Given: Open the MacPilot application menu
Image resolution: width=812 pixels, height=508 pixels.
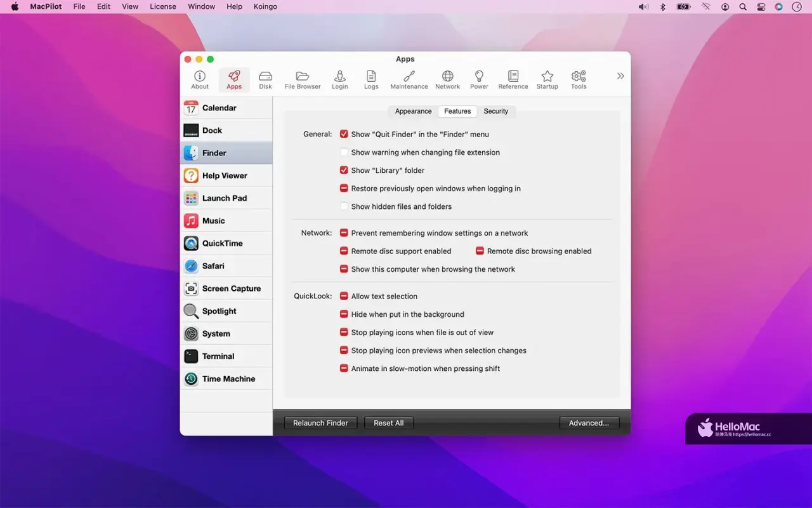Looking at the screenshot, I should coord(46,6).
